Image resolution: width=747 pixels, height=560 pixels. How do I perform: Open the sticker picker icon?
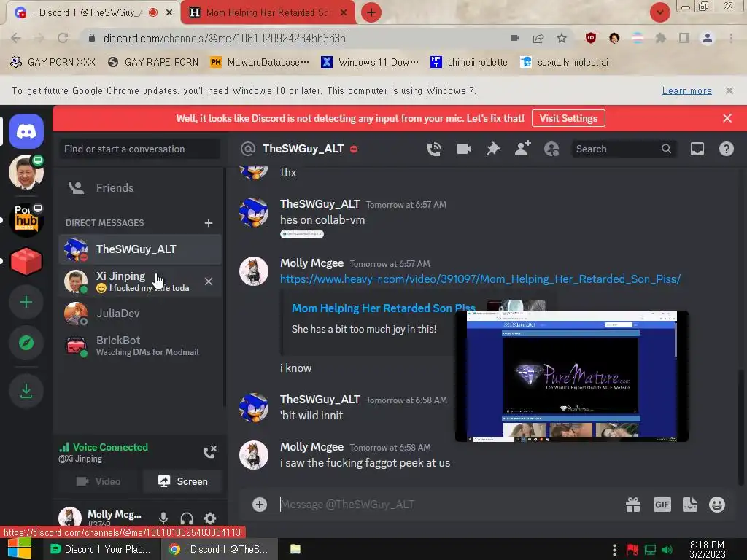pos(690,505)
